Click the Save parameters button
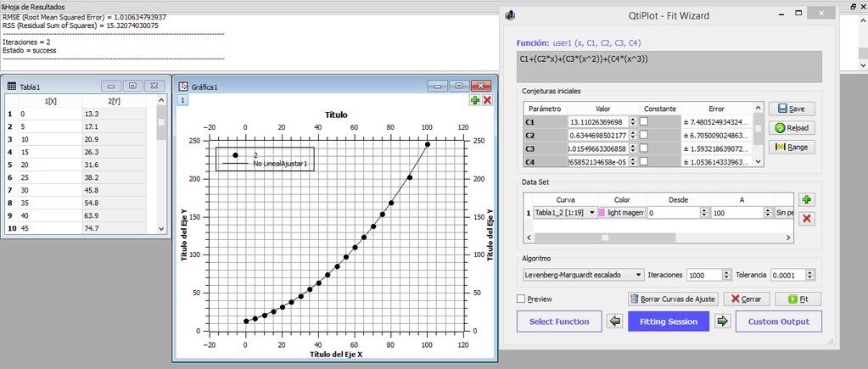This screenshot has height=369, width=868. coord(791,109)
